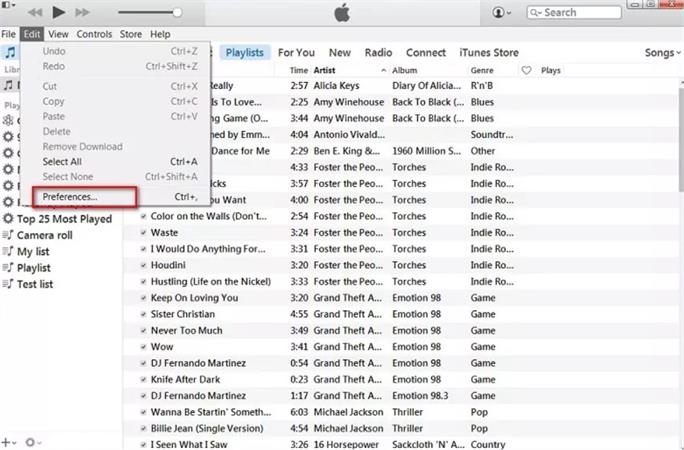684x450 pixels.
Task: Click the vertical scrollbar of the song list
Action: tap(681, 139)
